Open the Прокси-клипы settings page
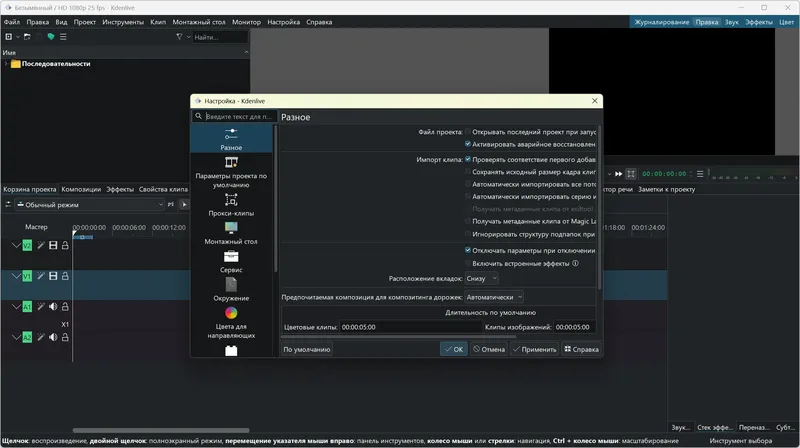This screenshot has width=800, height=448. tap(231, 205)
